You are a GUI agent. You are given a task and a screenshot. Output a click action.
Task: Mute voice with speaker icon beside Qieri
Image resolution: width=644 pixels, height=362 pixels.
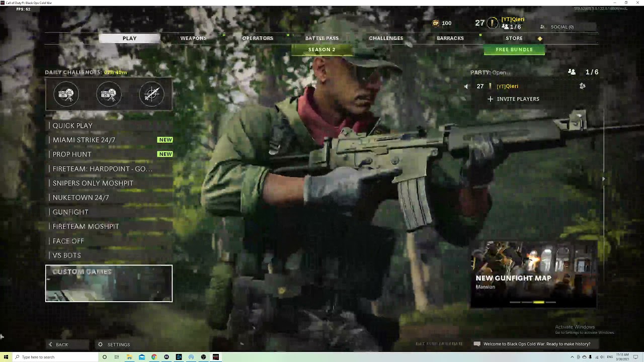pos(466,86)
